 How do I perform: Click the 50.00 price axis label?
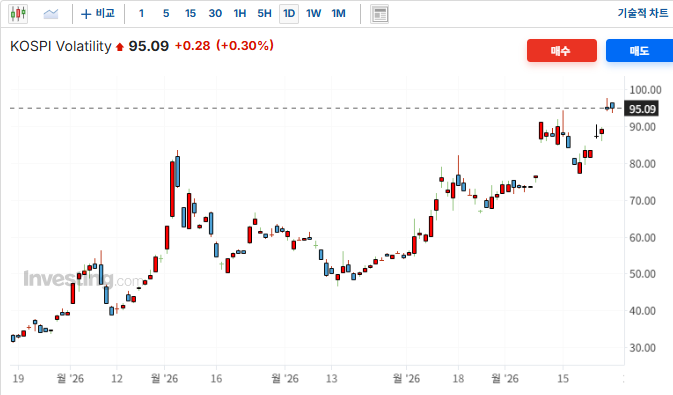(642, 274)
